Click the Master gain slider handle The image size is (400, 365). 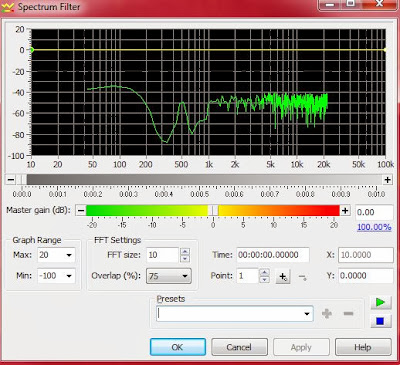[213, 211]
